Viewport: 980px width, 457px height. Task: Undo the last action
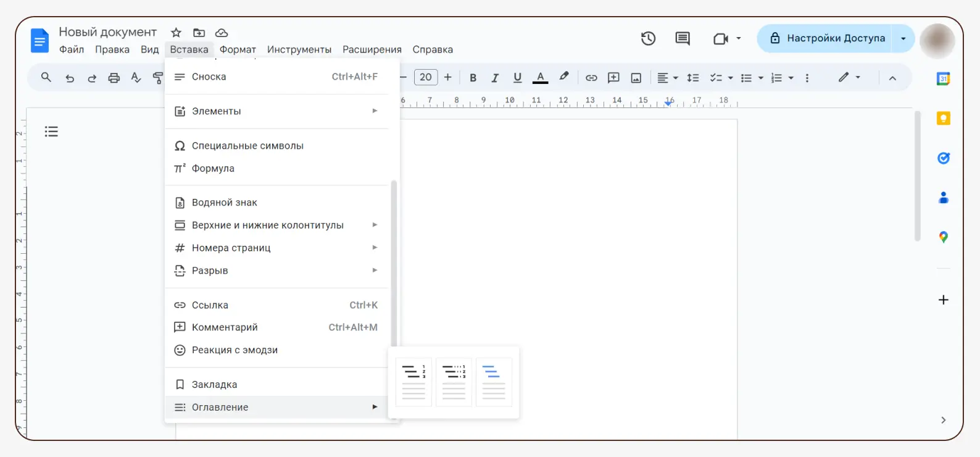(70, 78)
